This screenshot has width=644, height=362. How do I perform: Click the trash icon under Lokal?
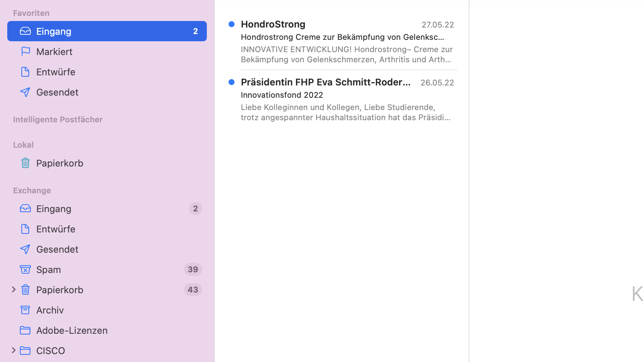click(x=25, y=163)
